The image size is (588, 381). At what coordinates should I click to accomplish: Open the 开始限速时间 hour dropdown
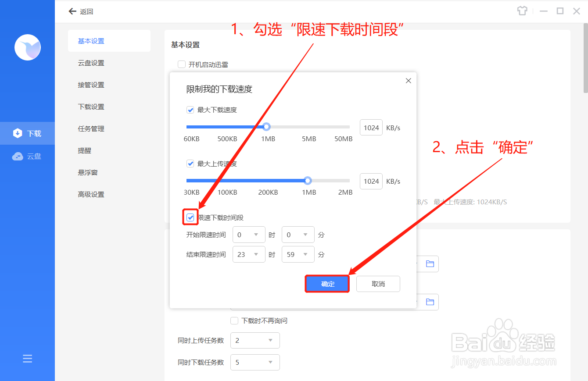pyautogui.click(x=248, y=235)
